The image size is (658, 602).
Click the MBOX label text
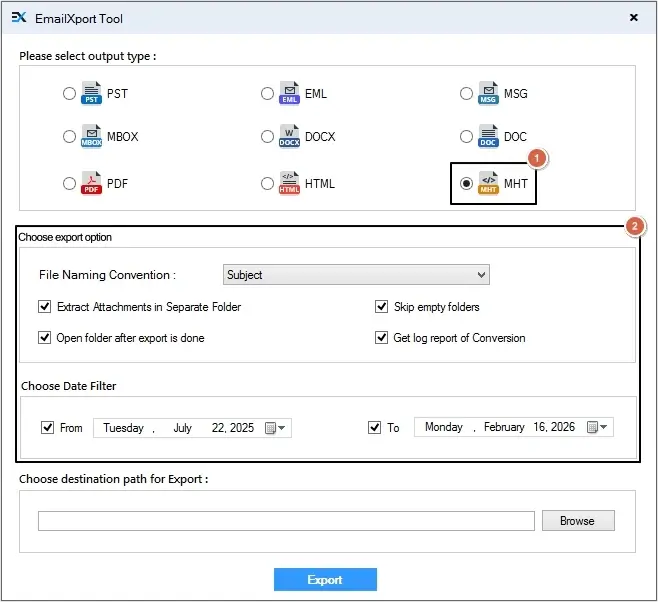pyautogui.click(x=123, y=137)
